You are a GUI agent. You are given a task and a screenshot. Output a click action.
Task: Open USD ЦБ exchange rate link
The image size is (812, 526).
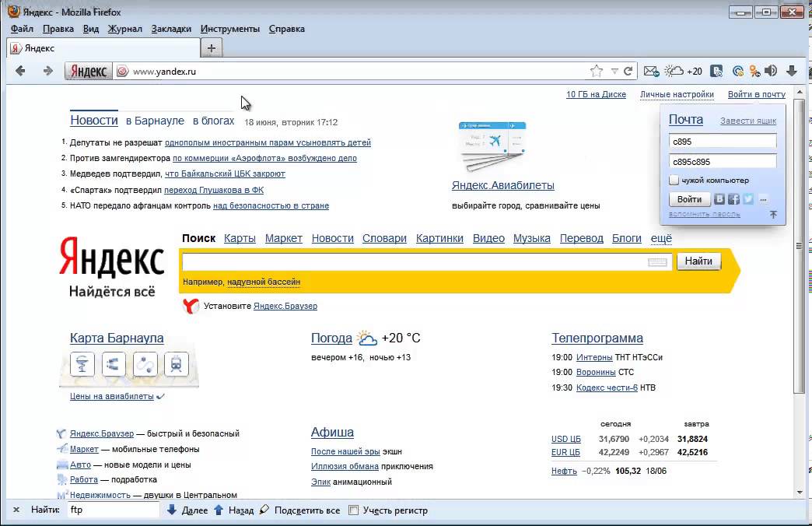point(566,439)
